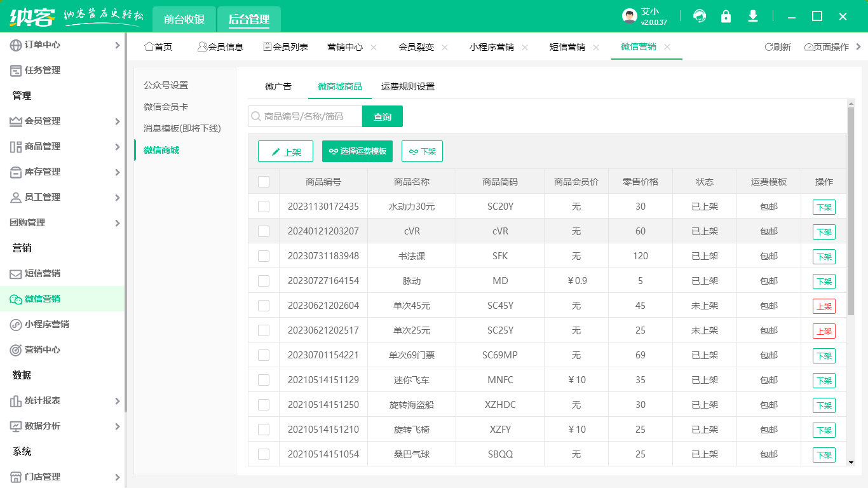Check the box for 脉动 row

264,281
